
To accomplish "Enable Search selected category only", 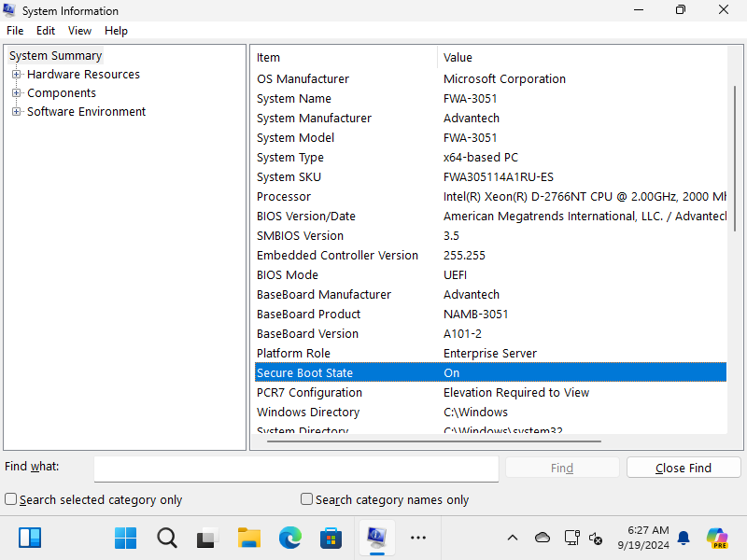I will pyautogui.click(x=10, y=499).
